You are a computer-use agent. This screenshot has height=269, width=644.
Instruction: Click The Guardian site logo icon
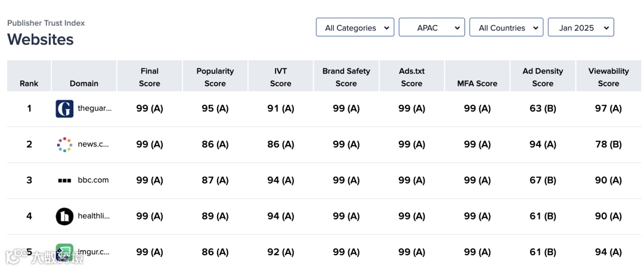pos(64,109)
